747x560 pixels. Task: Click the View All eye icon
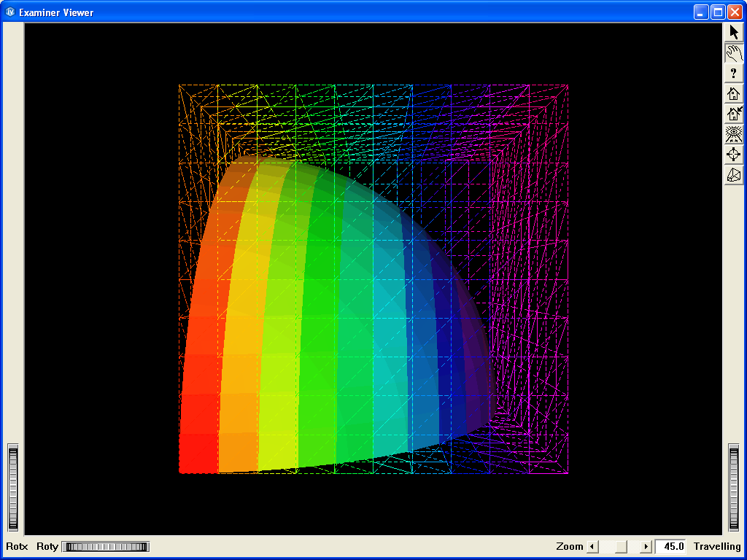pyautogui.click(x=733, y=134)
